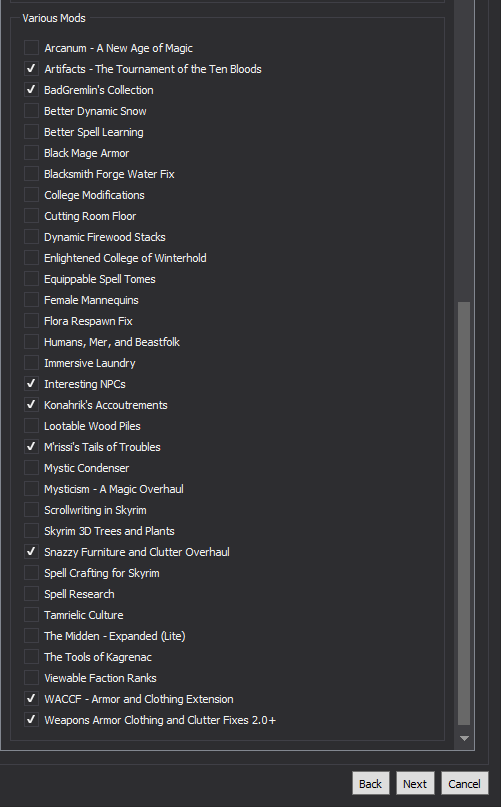Toggle Immersive Laundry checkbox

pyautogui.click(x=31, y=363)
